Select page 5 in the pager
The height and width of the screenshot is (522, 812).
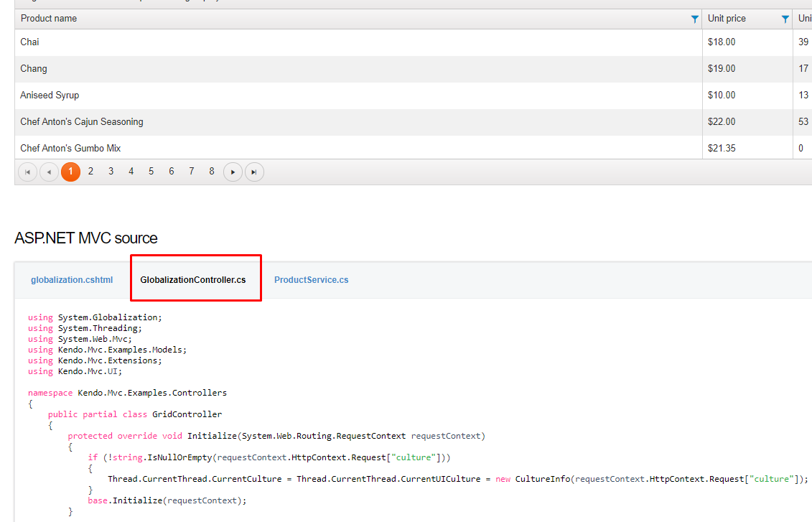point(151,171)
